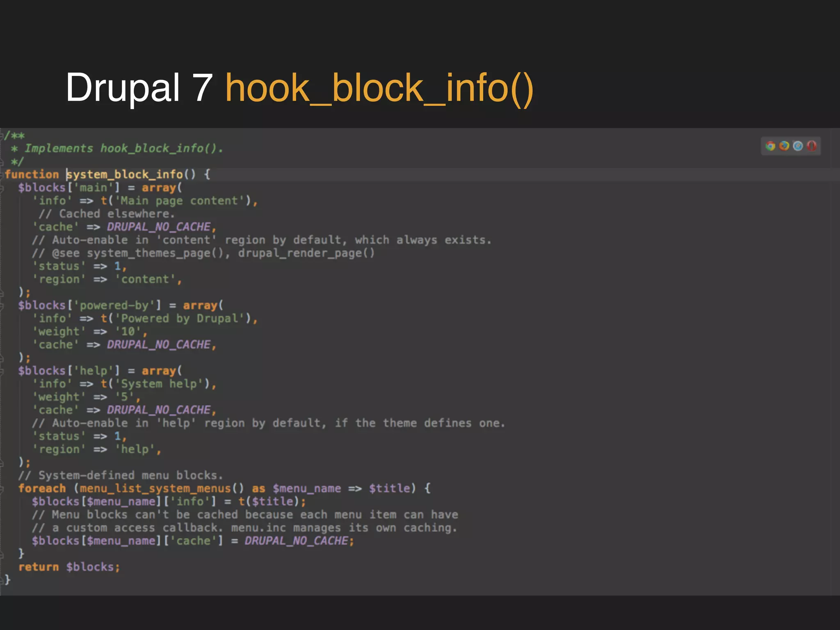
Task: Click comment '// Cached elsewhere.'
Action: (x=107, y=214)
